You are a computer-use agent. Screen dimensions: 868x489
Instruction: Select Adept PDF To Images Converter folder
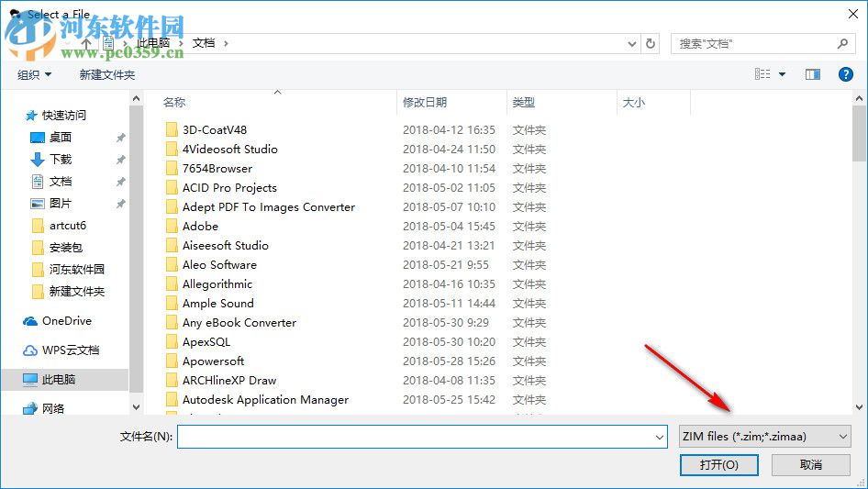[269, 207]
